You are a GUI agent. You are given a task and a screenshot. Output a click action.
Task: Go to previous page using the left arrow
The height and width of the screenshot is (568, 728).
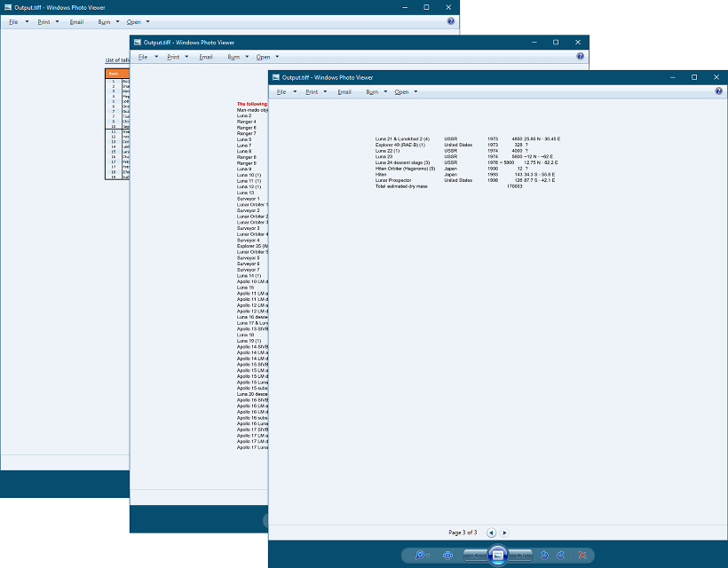(492, 532)
